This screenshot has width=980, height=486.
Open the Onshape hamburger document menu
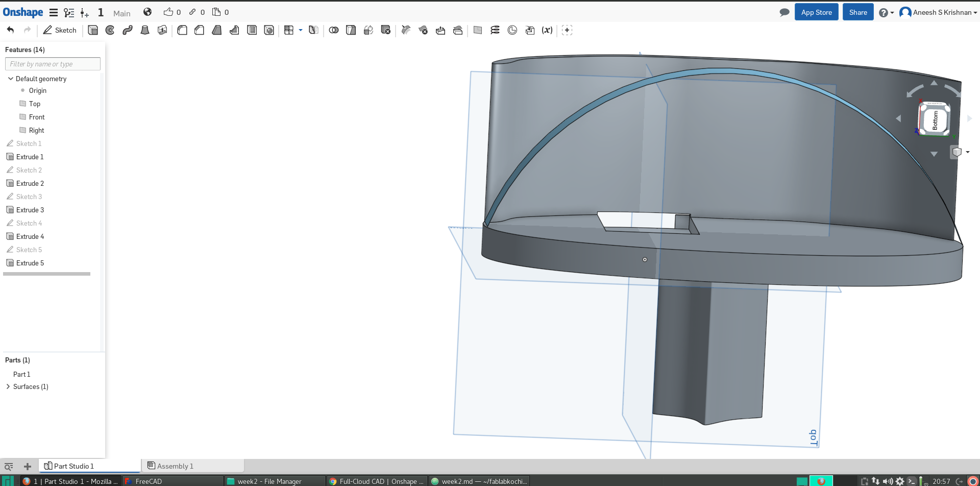53,12
